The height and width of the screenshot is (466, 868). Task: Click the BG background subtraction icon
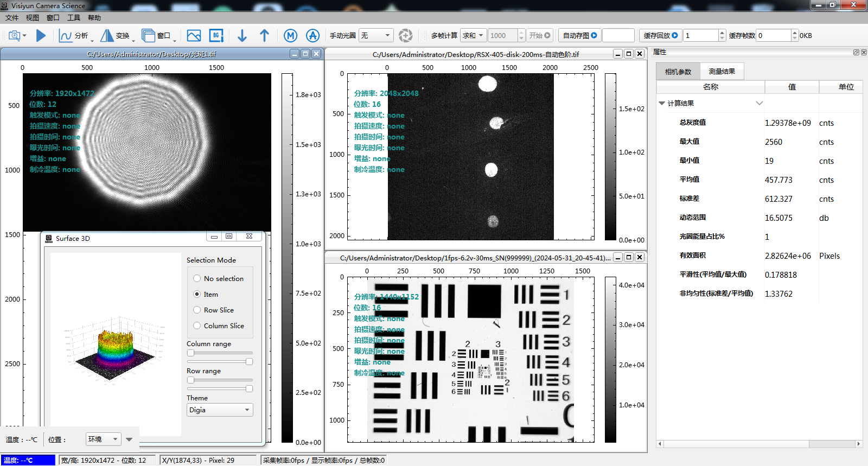point(216,36)
